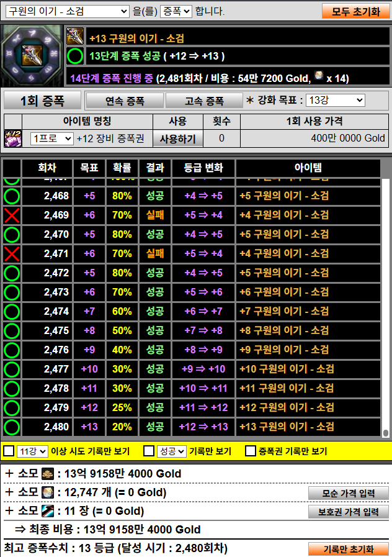Click the +12 amplification ticket icon
This screenshot has height=557, width=392.
[x=14, y=138]
